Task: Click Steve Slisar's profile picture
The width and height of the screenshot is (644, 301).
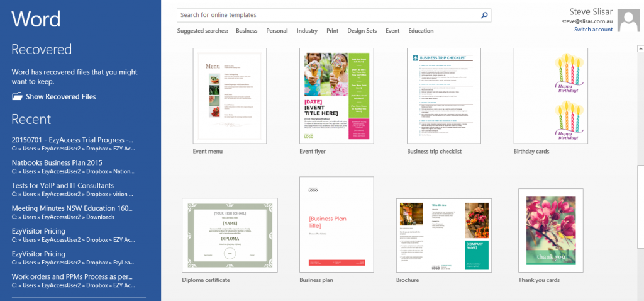Action: pyautogui.click(x=628, y=21)
